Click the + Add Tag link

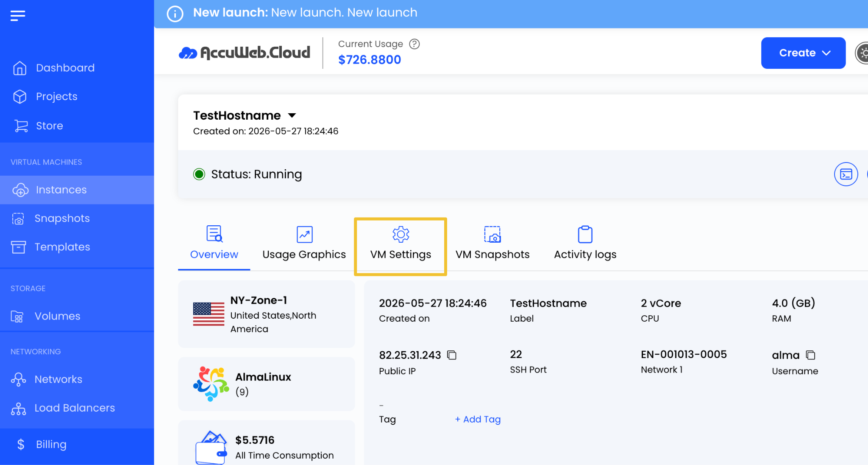coord(478,420)
